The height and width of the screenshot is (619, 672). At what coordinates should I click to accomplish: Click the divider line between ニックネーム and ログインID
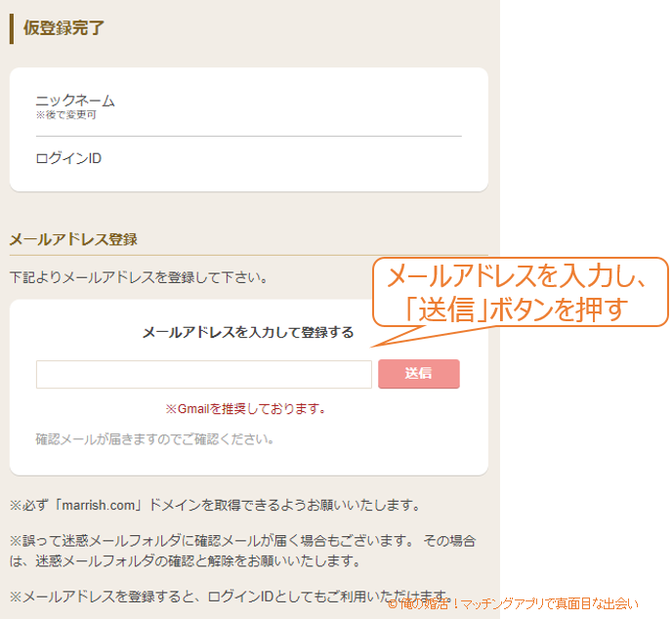(248, 136)
